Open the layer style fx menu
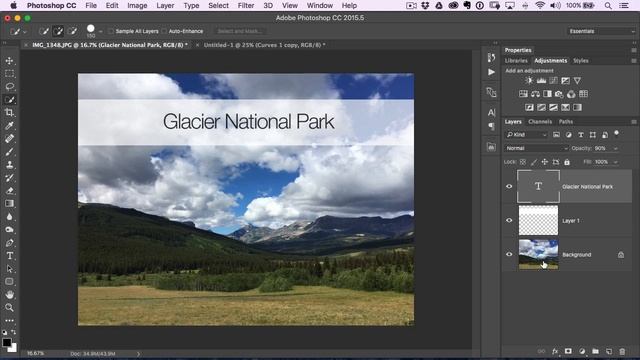640x360 pixels. pos(555,351)
